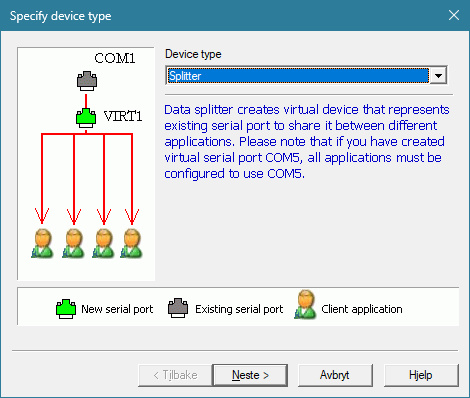This screenshot has height=398, width=470.
Task: Click the Specify device type title text
Action: tap(60, 16)
